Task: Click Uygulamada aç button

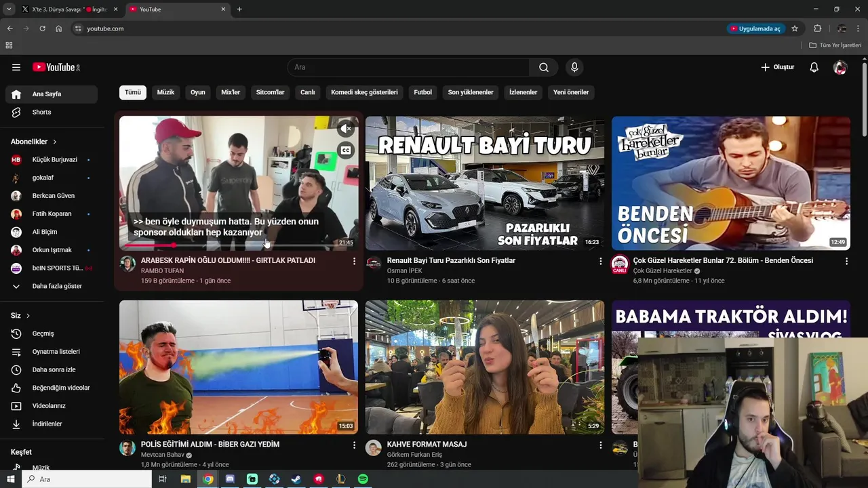Action: pyautogui.click(x=755, y=28)
